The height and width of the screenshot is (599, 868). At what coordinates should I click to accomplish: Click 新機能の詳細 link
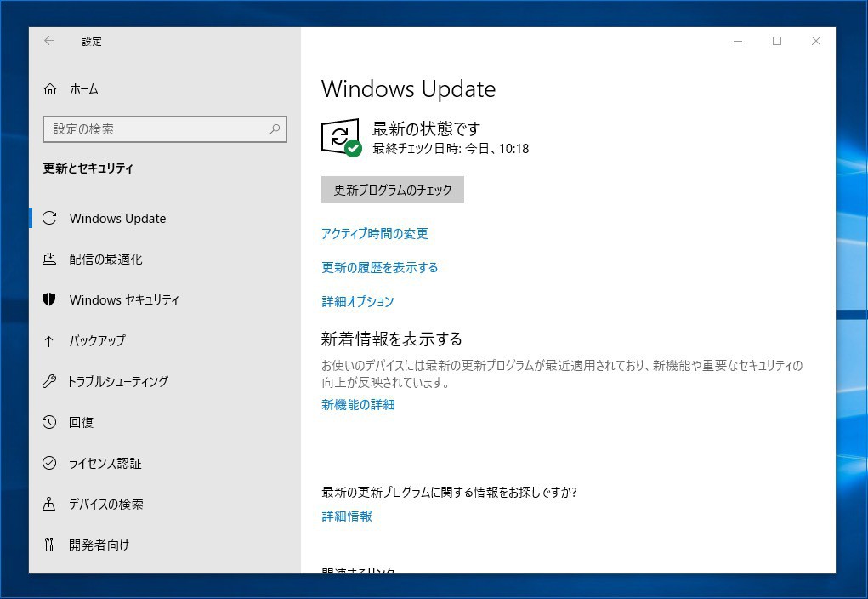[x=358, y=405]
